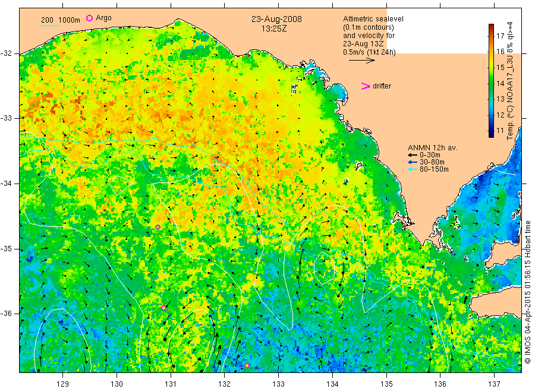Click the 13:25Z time label

click(x=274, y=29)
